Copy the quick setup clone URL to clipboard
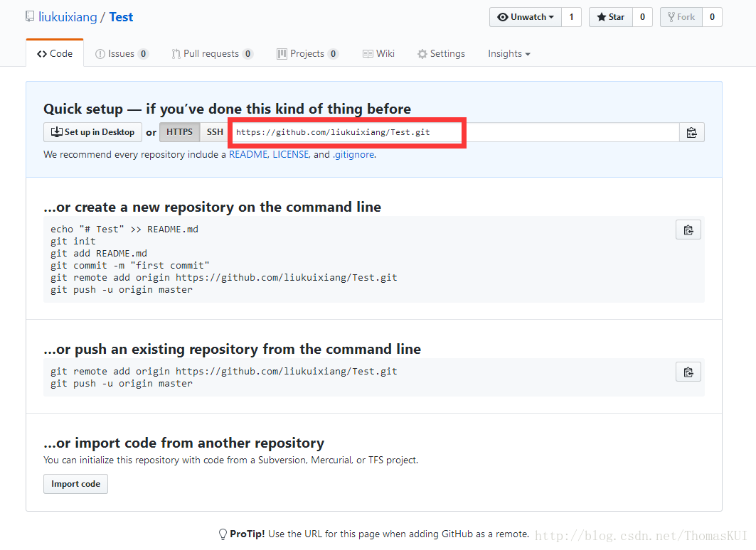 [691, 132]
